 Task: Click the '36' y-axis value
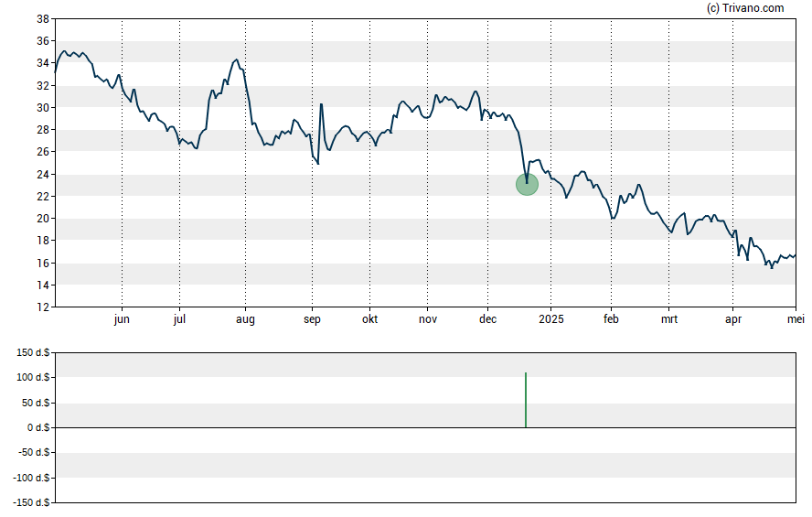point(43,41)
